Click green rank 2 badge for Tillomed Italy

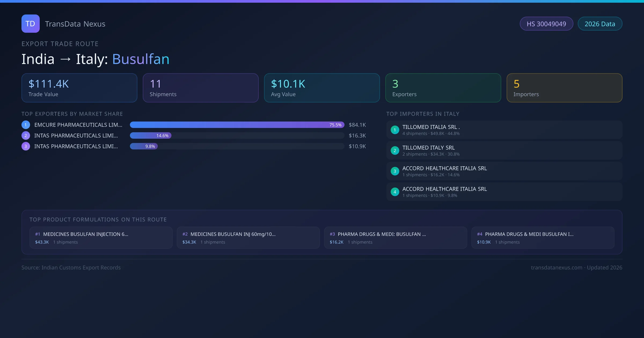pos(395,150)
